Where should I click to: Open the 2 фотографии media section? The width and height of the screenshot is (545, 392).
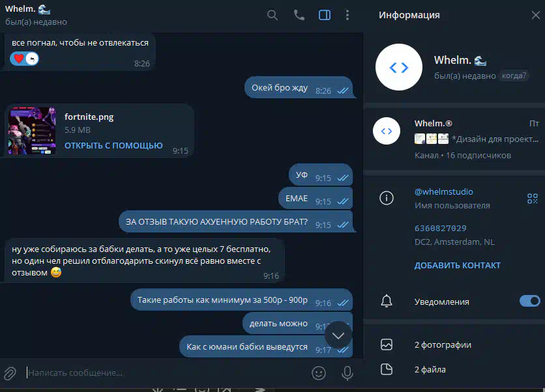454,344
